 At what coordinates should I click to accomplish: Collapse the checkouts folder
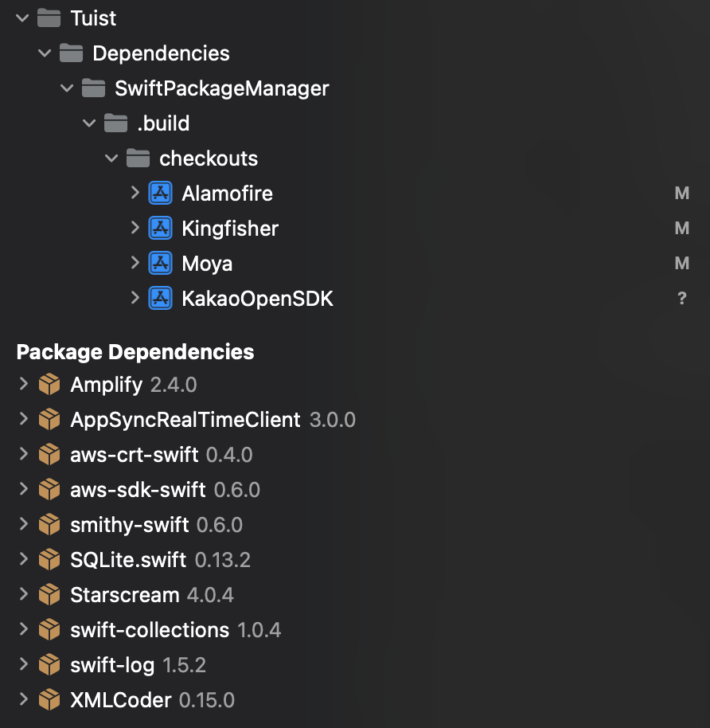click(x=111, y=159)
